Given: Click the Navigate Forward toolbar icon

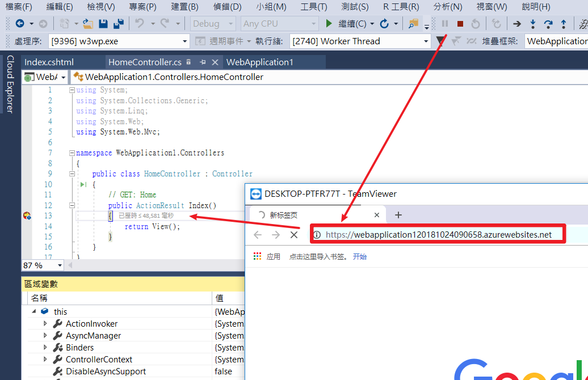Looking at the screenshot, I should [x=43, y=24].
